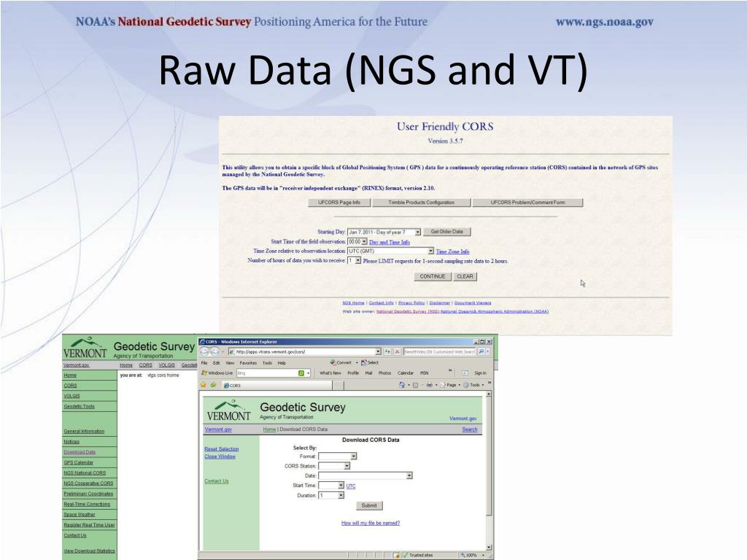Click the Close Window link

coord(220,456)
